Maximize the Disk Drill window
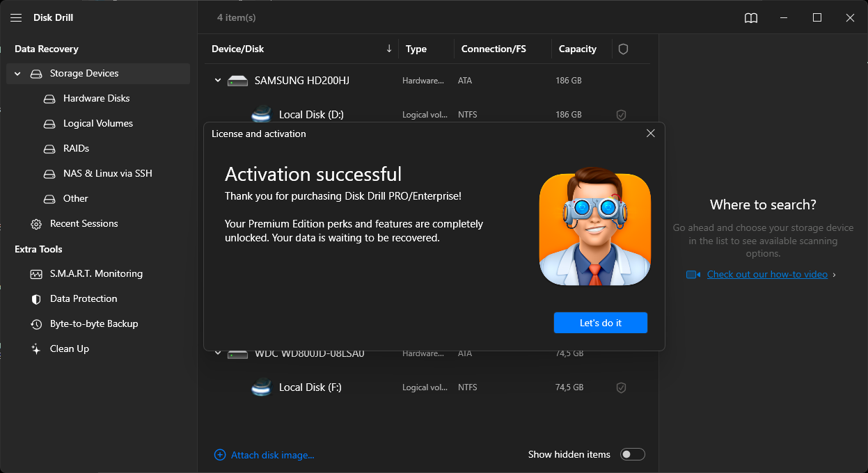The height and width of the screenshot is (473, 868). (x=817, y=18)
